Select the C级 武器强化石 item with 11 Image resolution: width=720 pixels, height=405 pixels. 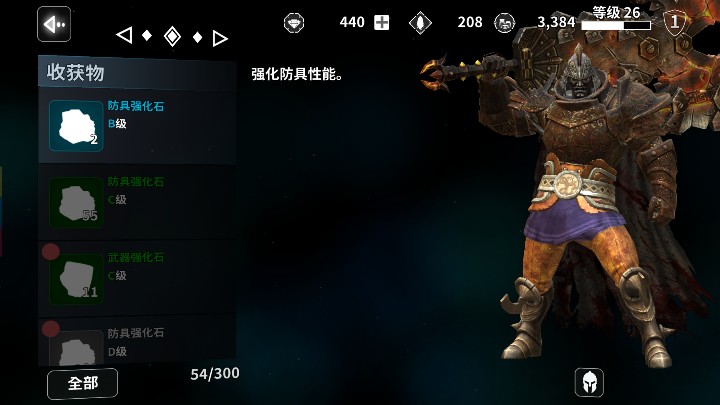coord(137,278)
